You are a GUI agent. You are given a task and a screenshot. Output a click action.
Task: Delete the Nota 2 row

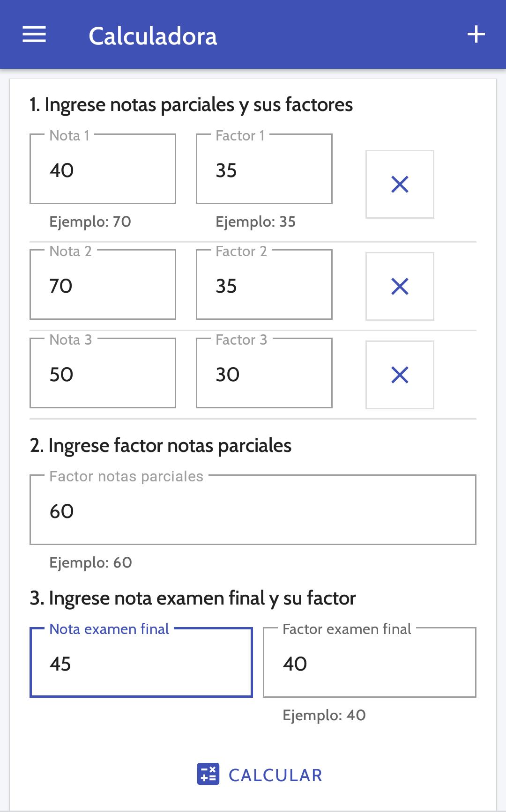pyautogui.click(x=400, y=286)
